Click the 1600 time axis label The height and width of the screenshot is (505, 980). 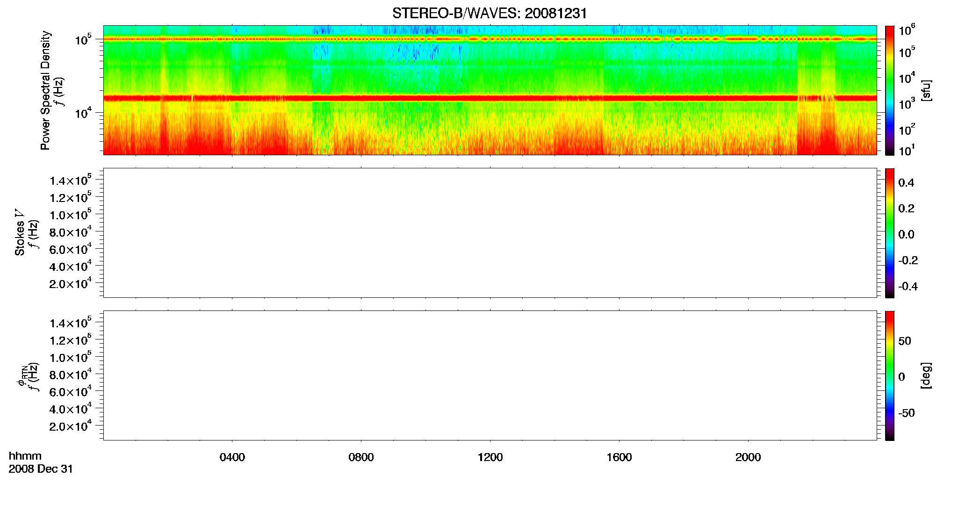click(619, 457)
